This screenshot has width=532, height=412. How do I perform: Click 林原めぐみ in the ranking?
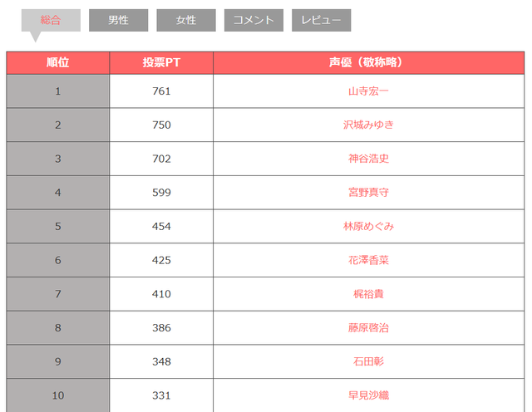tap(368, 226)
